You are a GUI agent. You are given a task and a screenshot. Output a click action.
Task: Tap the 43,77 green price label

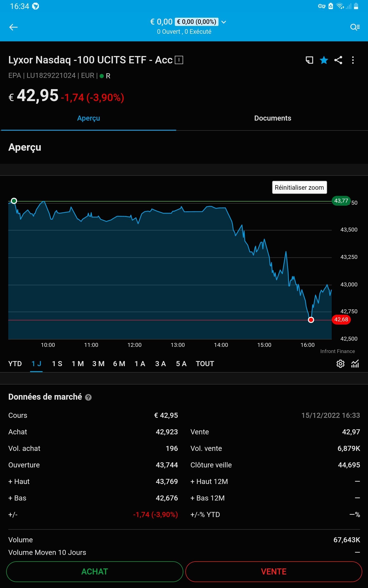[x=341, y=201]
